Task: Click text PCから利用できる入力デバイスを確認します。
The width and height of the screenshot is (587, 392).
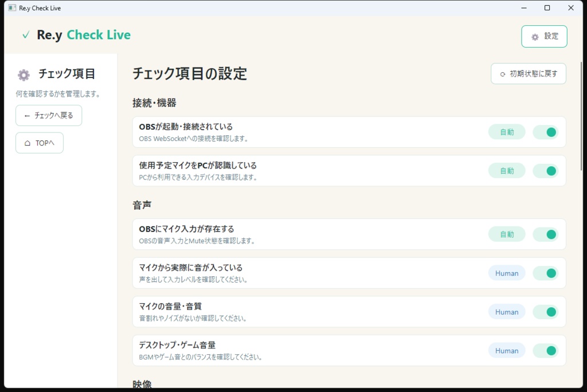Action: [198, 178]
